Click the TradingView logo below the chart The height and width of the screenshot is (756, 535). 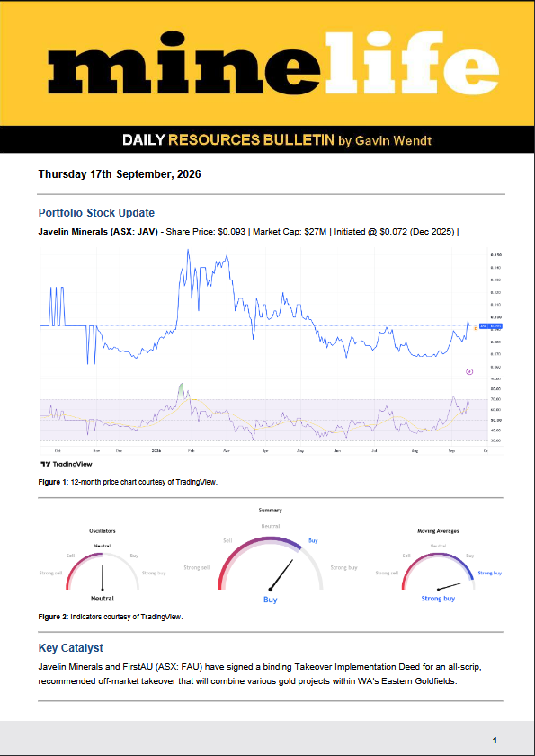pos(66,464)
